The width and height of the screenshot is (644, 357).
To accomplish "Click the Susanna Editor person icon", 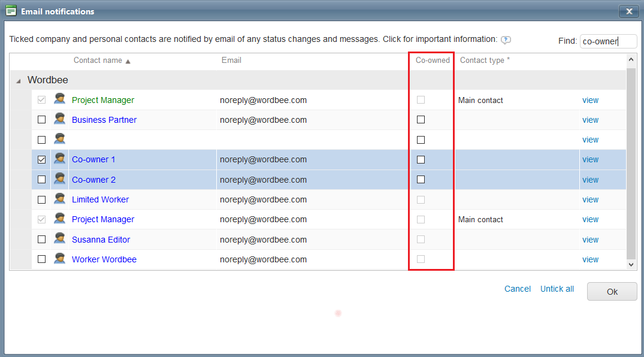I will click(59, 239).
